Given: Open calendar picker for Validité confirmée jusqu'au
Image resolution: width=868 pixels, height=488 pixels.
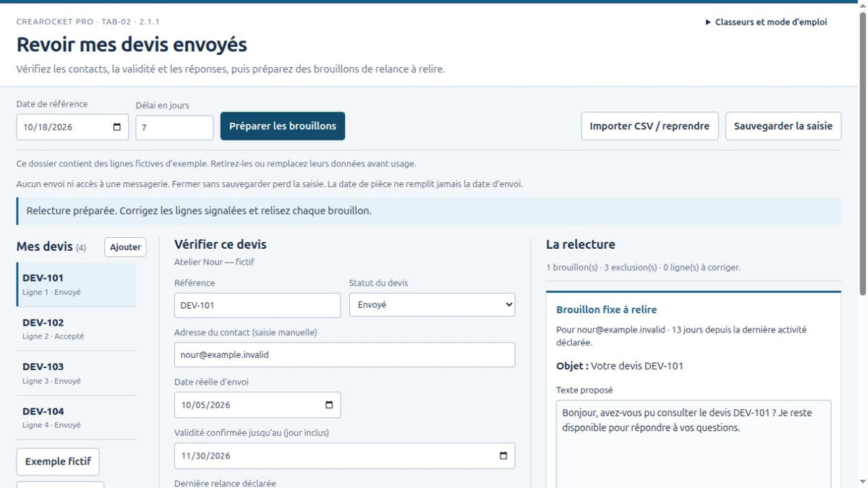Looking at the screenshot, I should point(503,455).
